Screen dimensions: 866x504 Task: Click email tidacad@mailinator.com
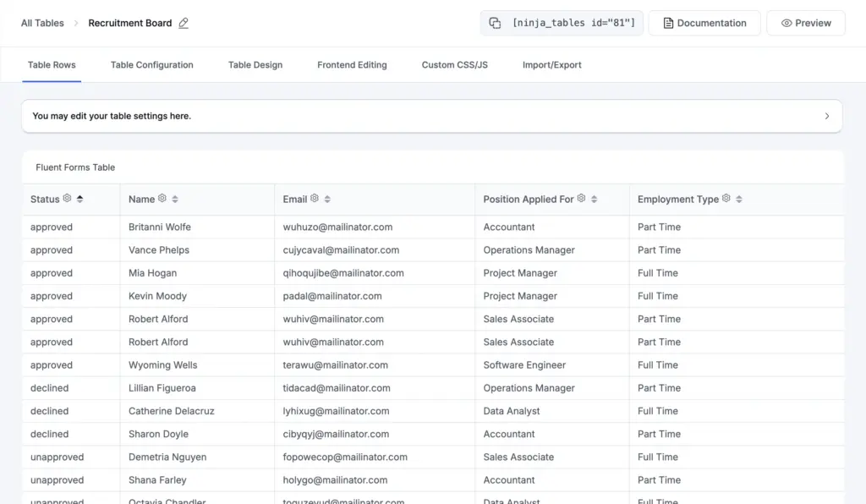(x=337, y=388)
